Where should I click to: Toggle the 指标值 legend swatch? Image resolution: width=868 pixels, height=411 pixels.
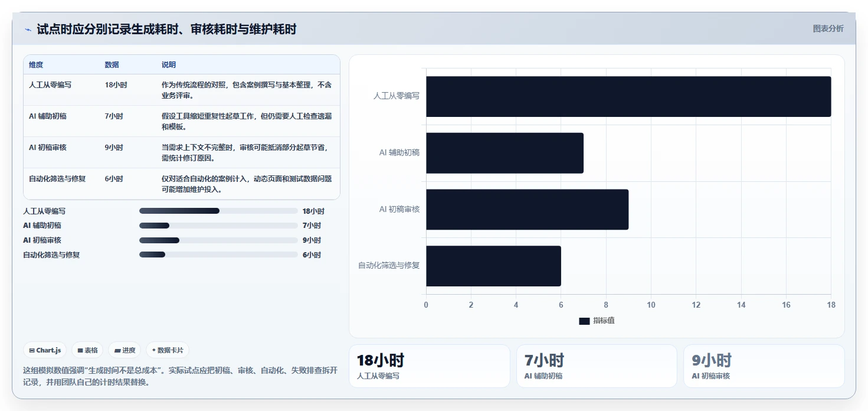[584, 321]
